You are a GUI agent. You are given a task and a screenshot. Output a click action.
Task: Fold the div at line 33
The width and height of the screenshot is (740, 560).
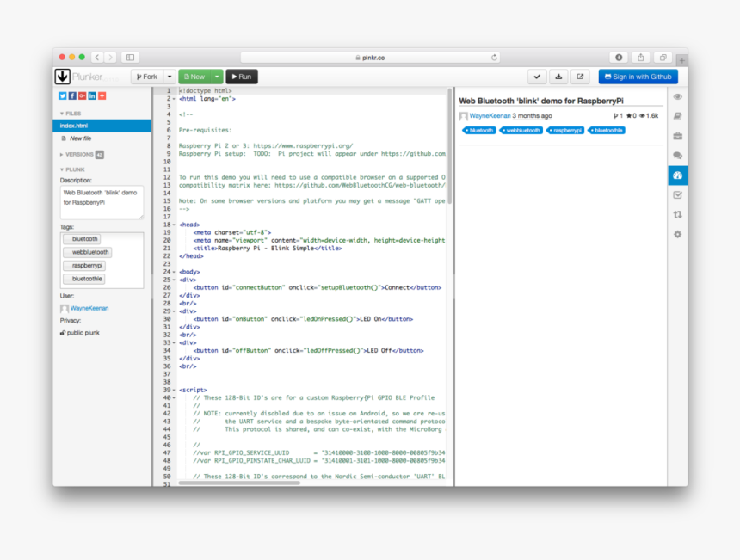[174, 343]
